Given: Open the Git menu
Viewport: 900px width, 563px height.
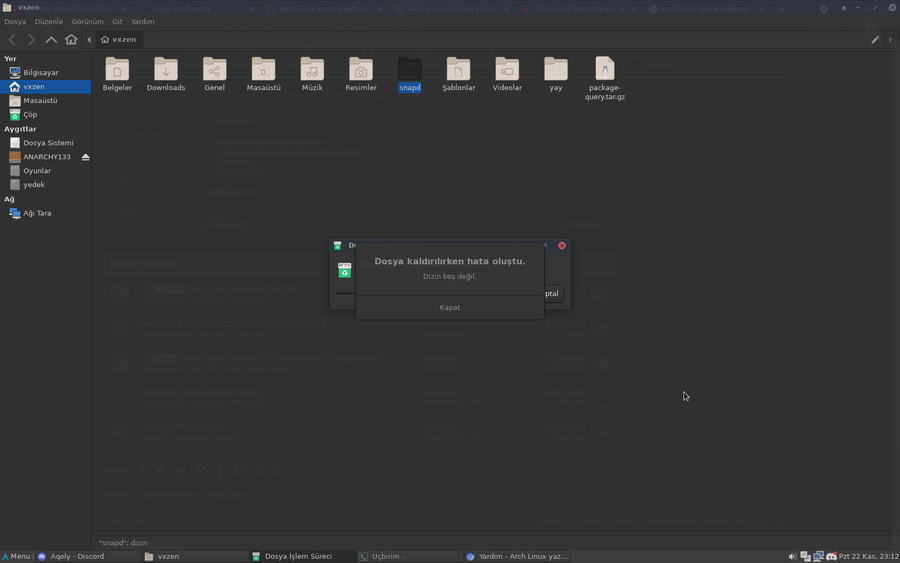Looking at the screenshot, I should pyautogui.click(x=117, y=22).
